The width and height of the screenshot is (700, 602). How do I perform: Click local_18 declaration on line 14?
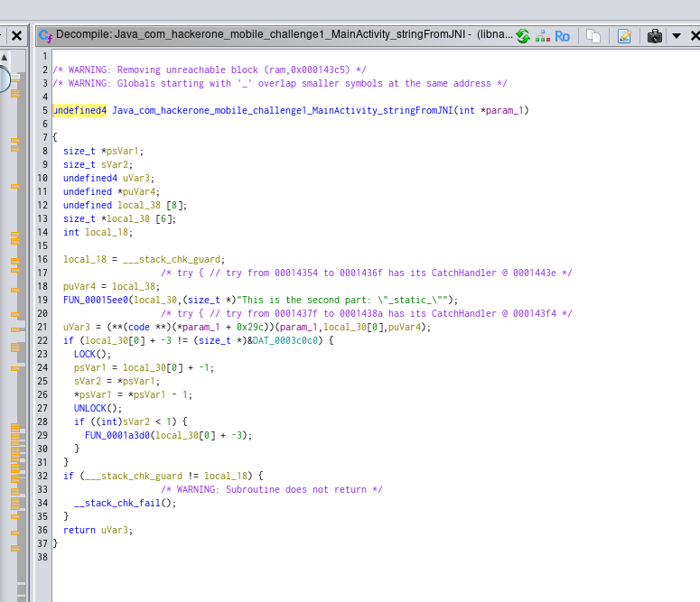(x=98, y=232)
